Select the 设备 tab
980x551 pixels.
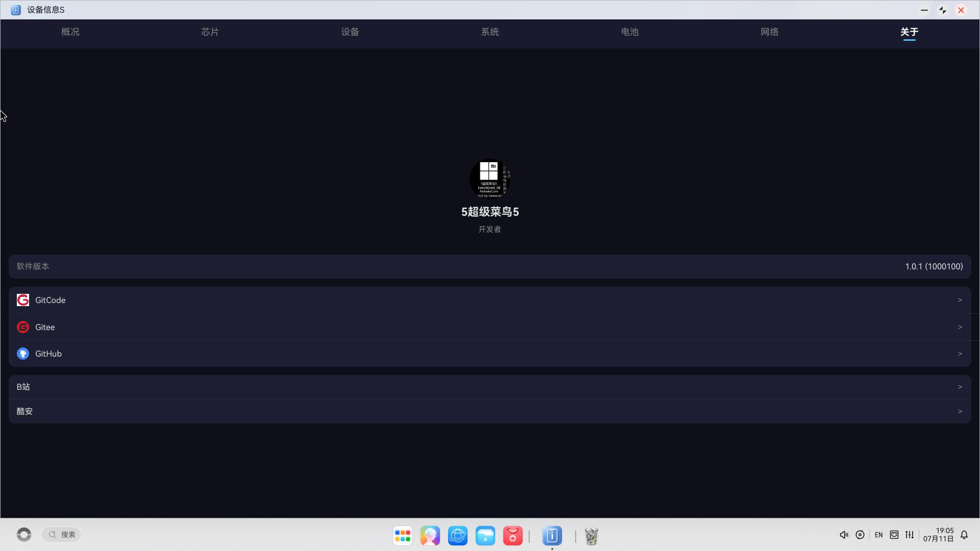coord(350,32)
